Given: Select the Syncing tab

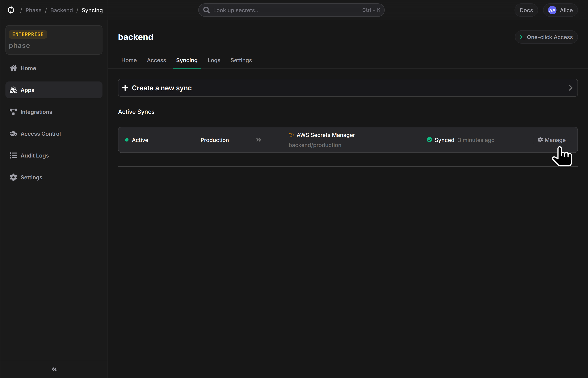Looking at the screenshot, I should (187, 60).
